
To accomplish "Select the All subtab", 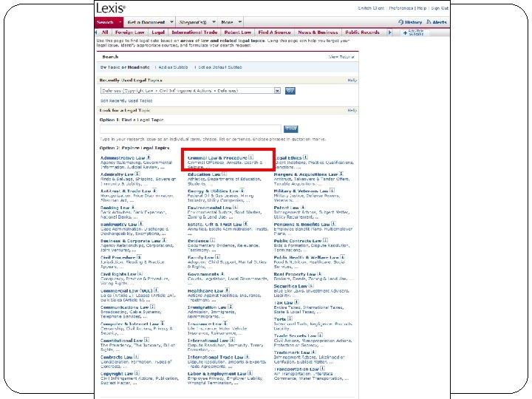I will coord(105,33).
